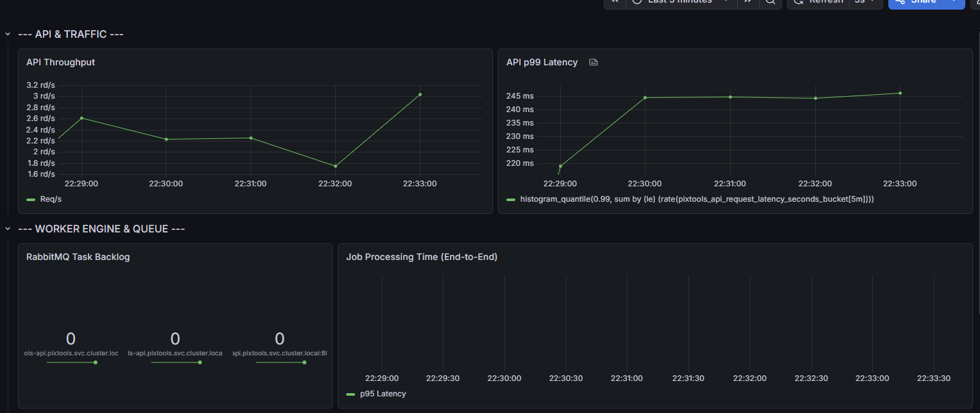Click the p95 Latency legend color marker
This screenshot has width=980, height=413.
tap(351, 394)
